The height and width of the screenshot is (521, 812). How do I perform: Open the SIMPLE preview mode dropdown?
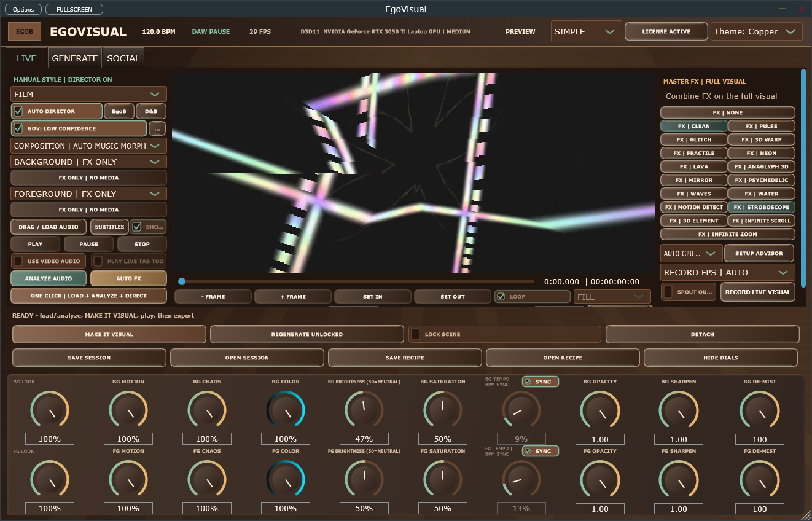587,31
